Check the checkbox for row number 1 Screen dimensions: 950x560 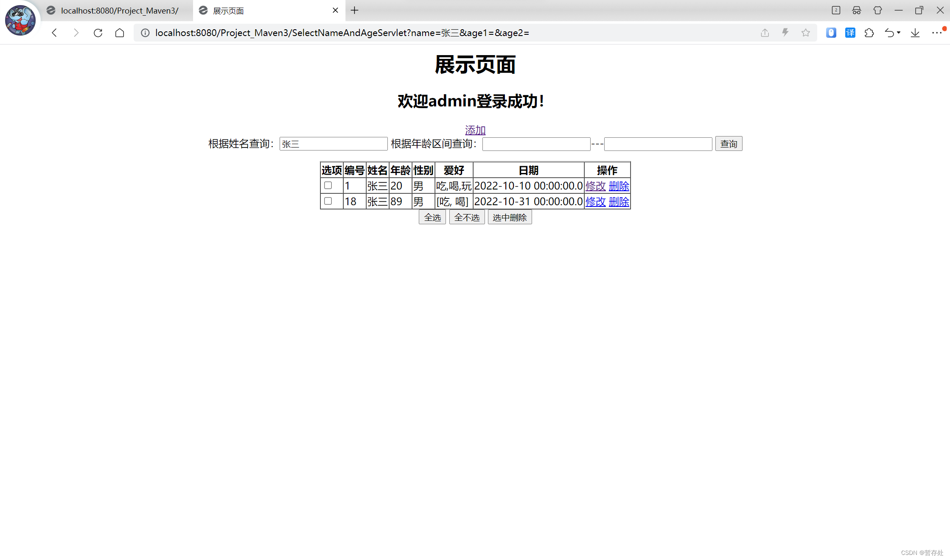(328, 185)
